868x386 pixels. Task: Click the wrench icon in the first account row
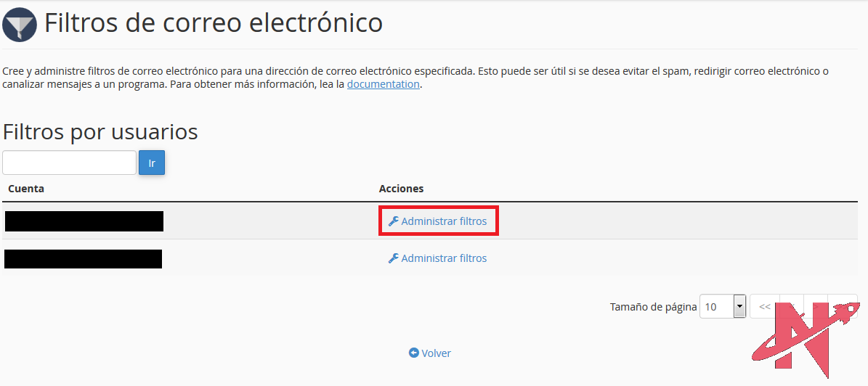[x=393, y=221]
